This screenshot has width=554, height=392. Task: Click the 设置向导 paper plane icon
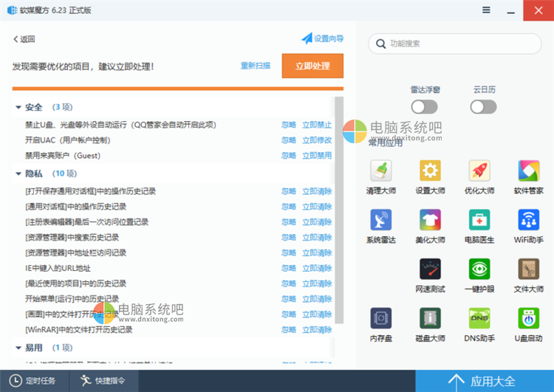pyautogui.click(x=307, y=38)
